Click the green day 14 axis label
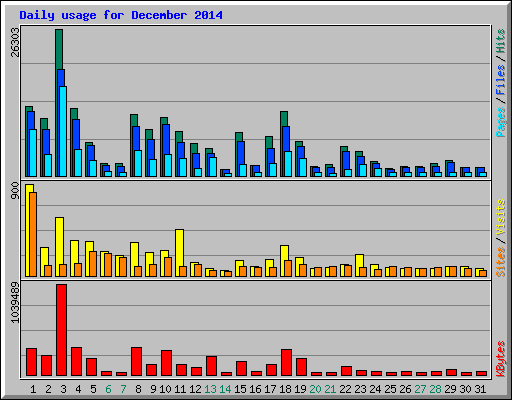This screenshot has height=400, width=512. pos(225,389)
